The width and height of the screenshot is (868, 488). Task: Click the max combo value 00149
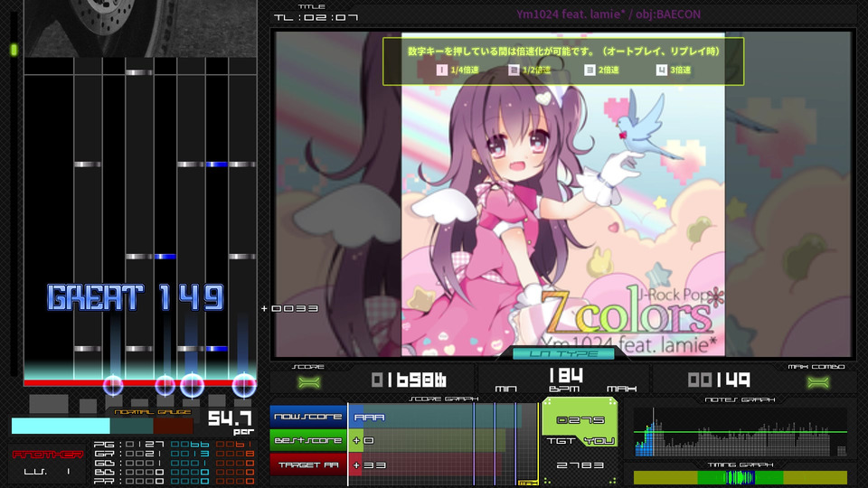[719, 380]
